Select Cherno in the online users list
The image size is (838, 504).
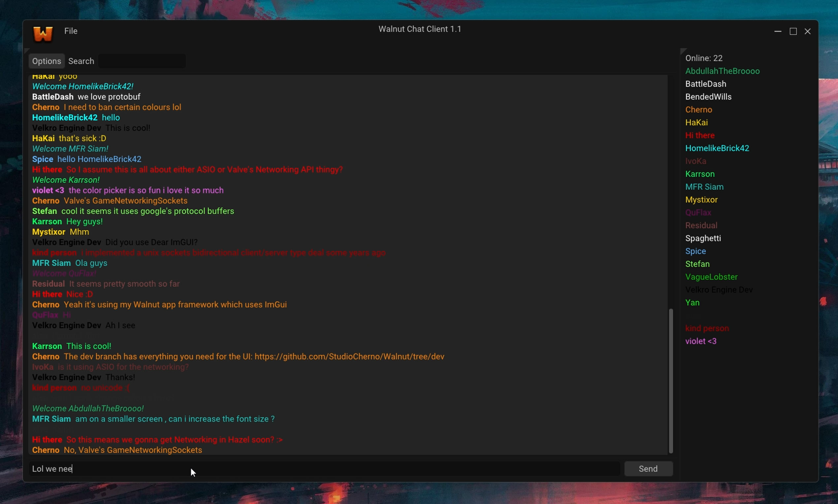(698, 110)
